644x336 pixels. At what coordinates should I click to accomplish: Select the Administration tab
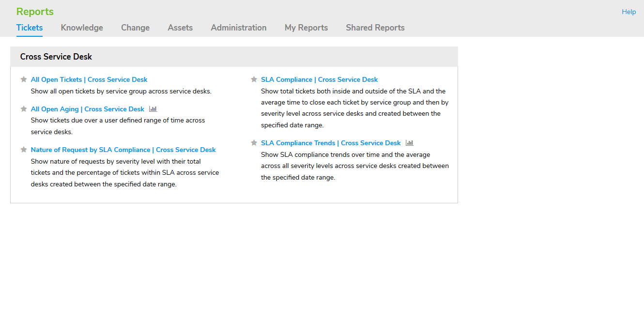(x=238, y=28)
